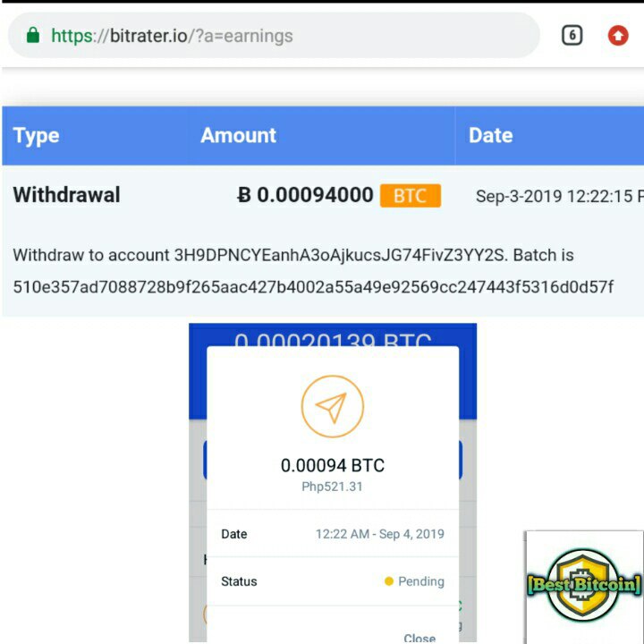Select the bitrater.io address bar URL
Image resolution: width=644 pixels, height=644 pixels.
tap(172, 36)
